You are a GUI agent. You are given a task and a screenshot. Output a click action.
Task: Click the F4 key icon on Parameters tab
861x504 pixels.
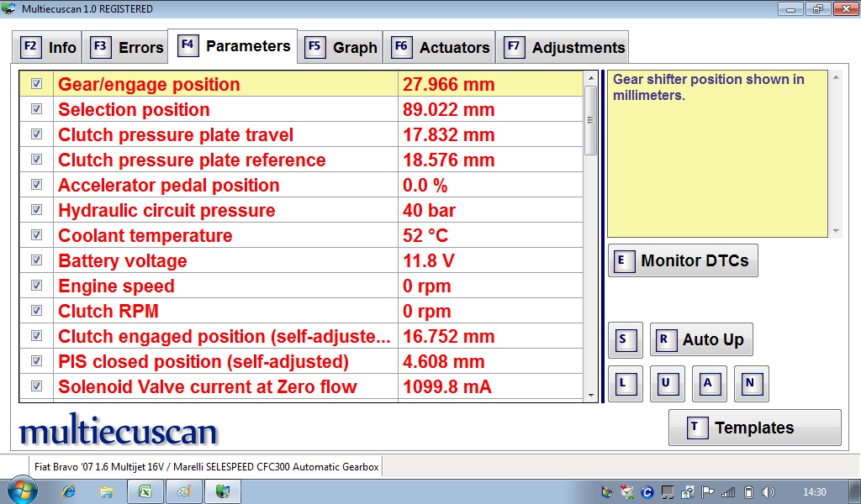coord(188,45)
